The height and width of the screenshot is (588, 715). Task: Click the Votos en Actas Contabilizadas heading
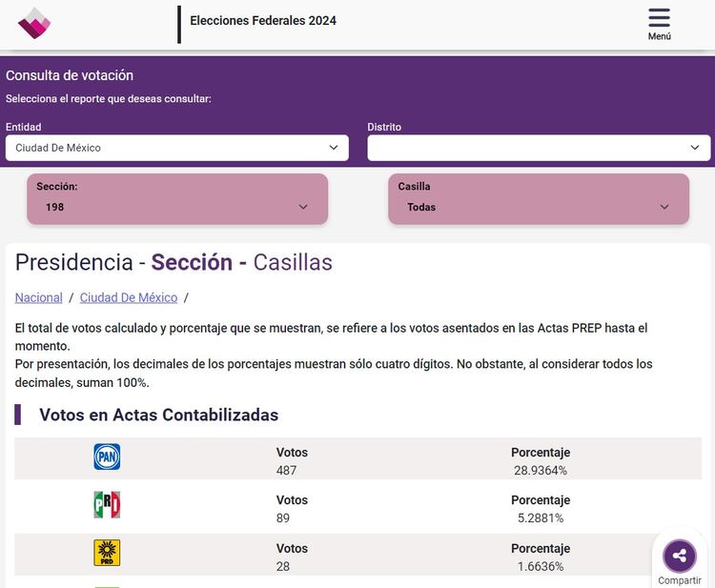tap(158, 415)
